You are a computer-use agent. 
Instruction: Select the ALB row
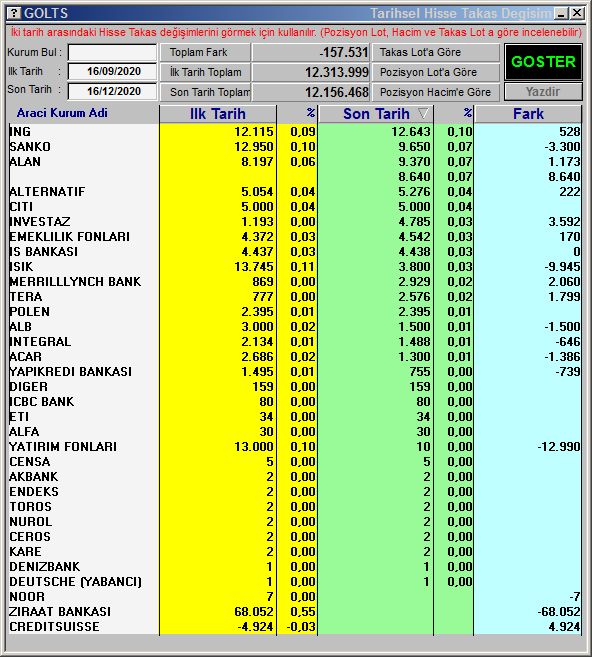[295, 327]
